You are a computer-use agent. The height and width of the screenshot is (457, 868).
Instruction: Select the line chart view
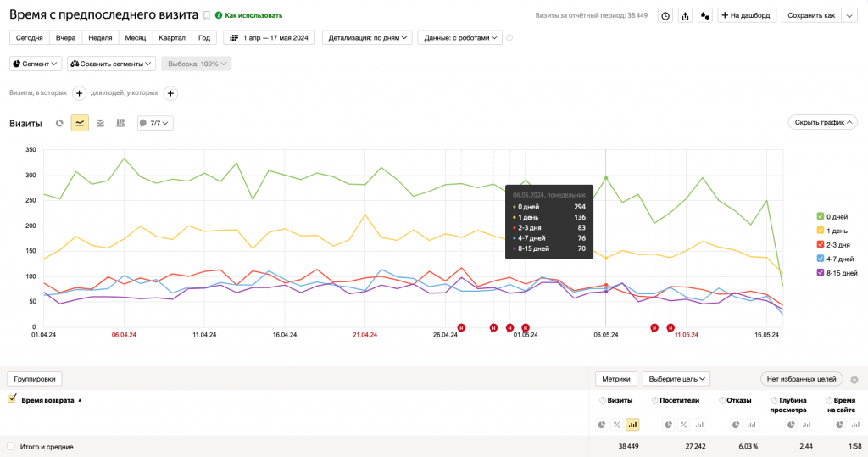[80, 123]
